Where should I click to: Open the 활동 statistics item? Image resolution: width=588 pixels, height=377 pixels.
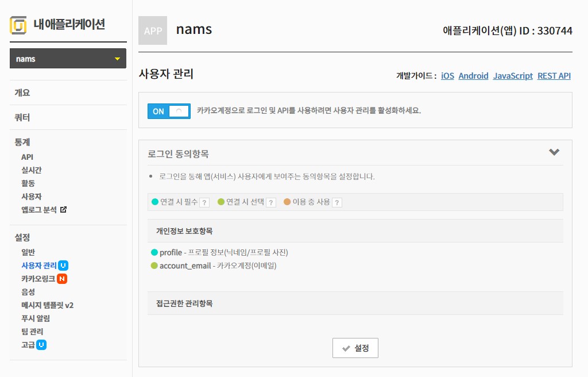[x=28, y=183]
